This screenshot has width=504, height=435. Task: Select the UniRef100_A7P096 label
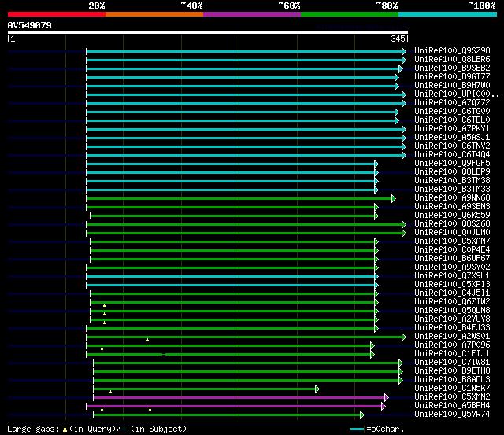(452, 345)
